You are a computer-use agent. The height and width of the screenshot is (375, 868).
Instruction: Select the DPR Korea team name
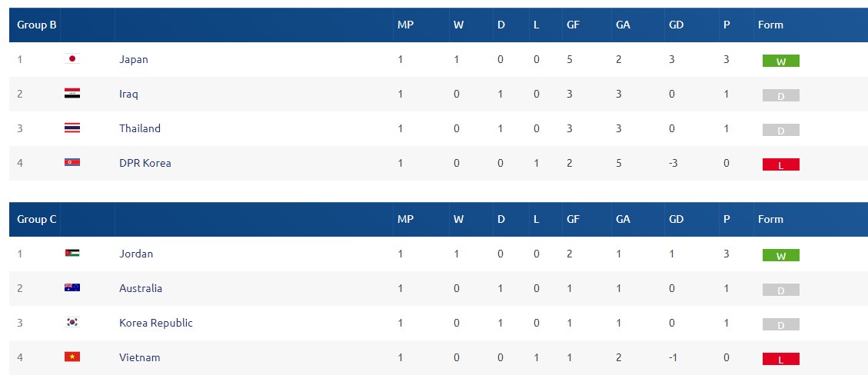(145, 163)
